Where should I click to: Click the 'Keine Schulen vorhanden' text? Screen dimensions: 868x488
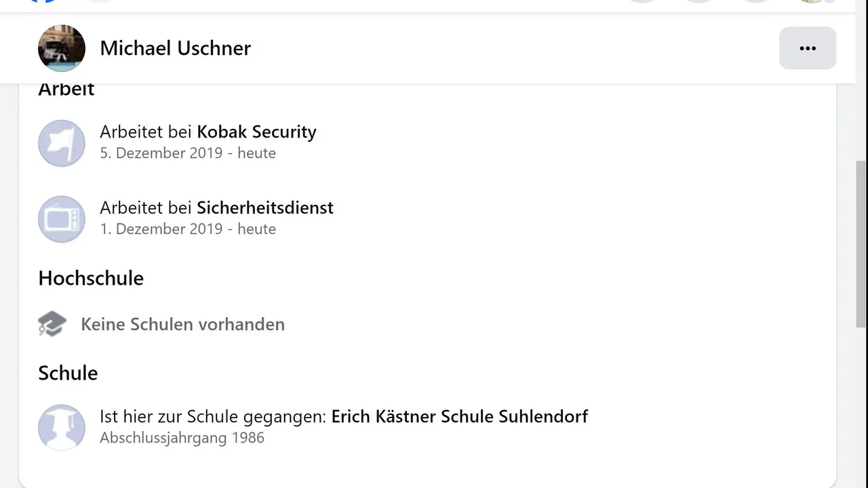[x=182, y=324]
